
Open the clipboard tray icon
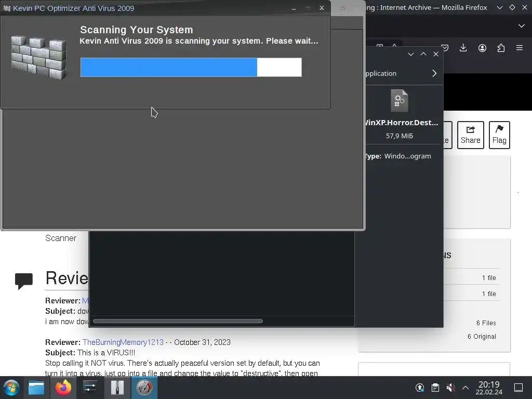[435, 388]
